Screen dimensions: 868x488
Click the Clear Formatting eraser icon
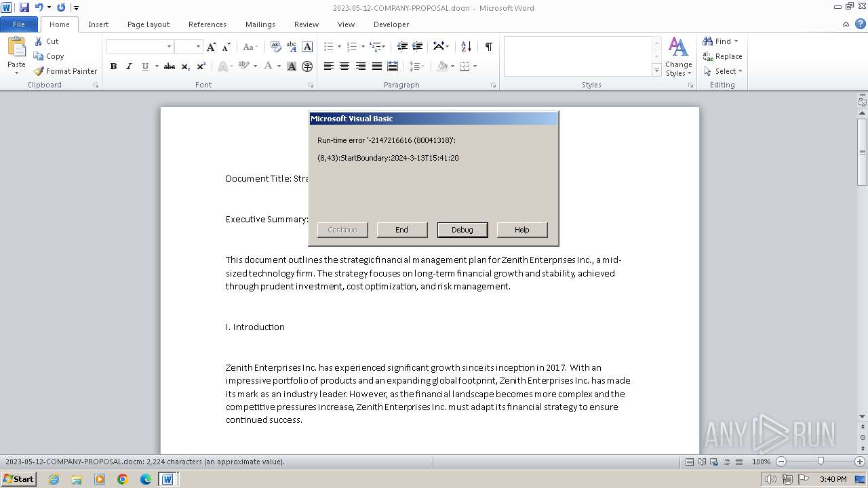(276, 47)
